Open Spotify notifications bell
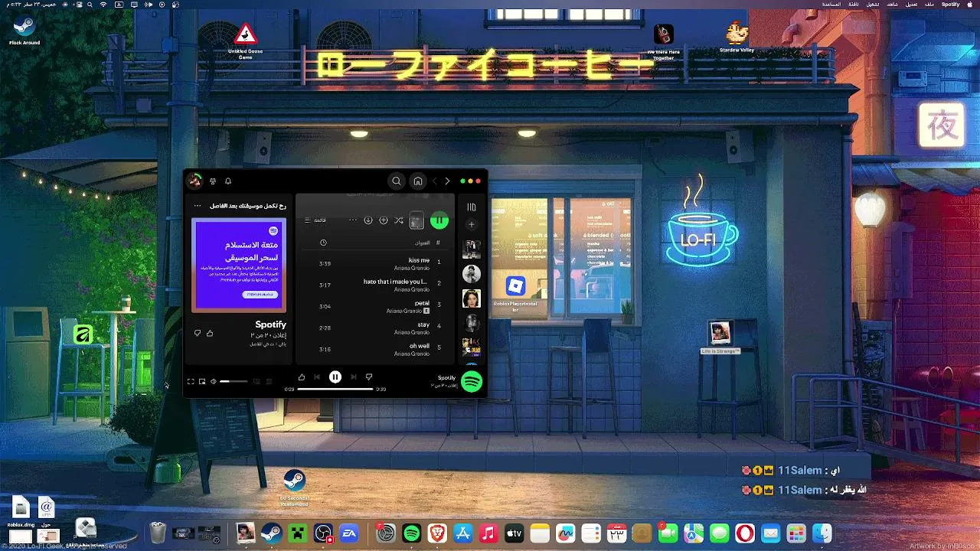The image size is (980, 551). pos(228,181)
